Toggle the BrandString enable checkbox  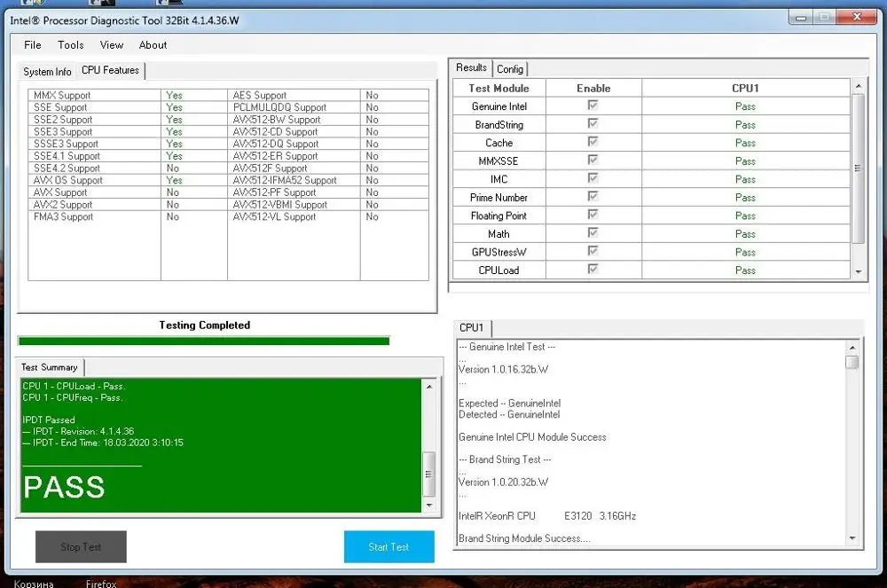click(593, 123)
